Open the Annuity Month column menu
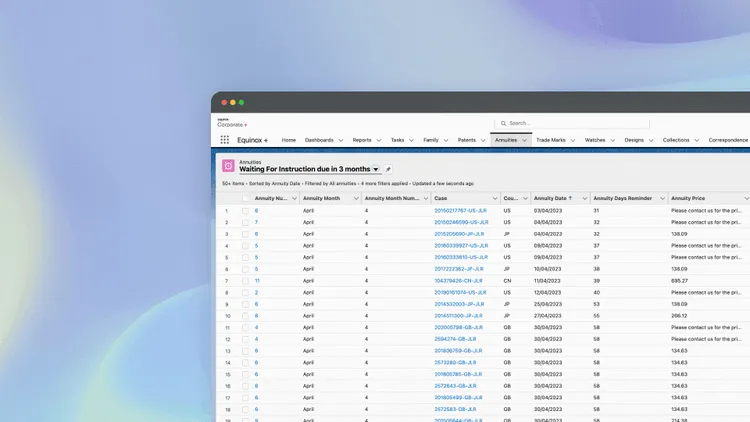Viewport: 750px width, 422px height. 356,199
